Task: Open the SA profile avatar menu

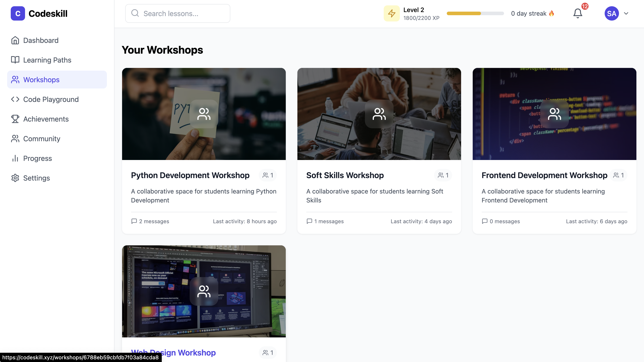Action: [612, 13]
